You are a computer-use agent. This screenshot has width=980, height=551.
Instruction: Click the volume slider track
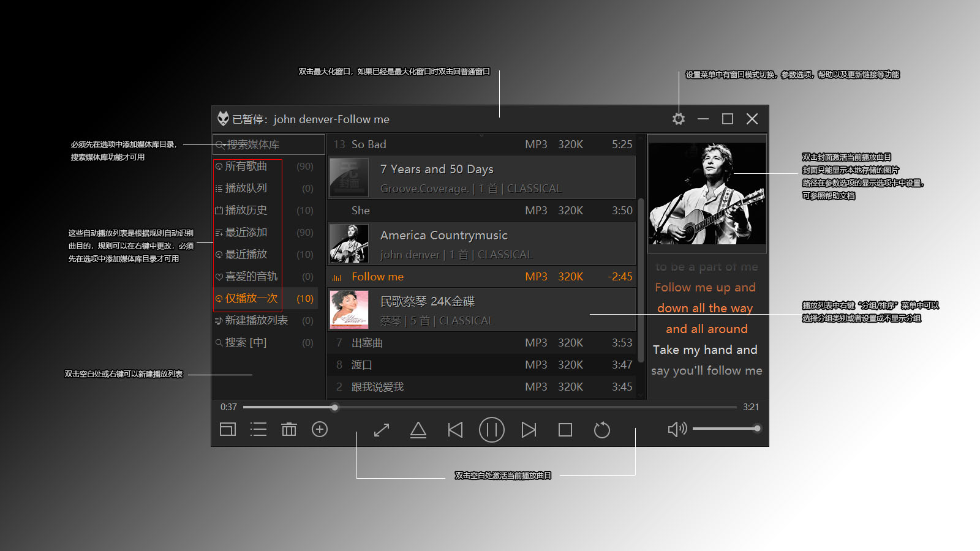click(x=726, y=429)
